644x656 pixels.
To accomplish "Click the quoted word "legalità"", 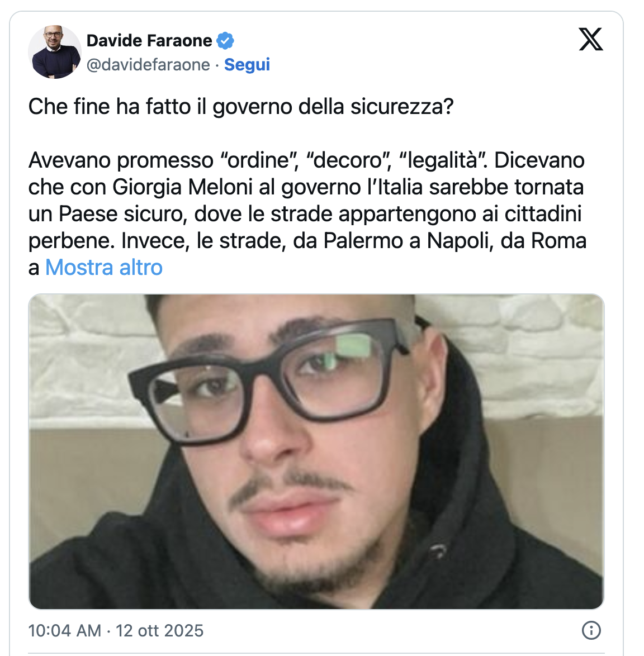I will pos(443,160).
